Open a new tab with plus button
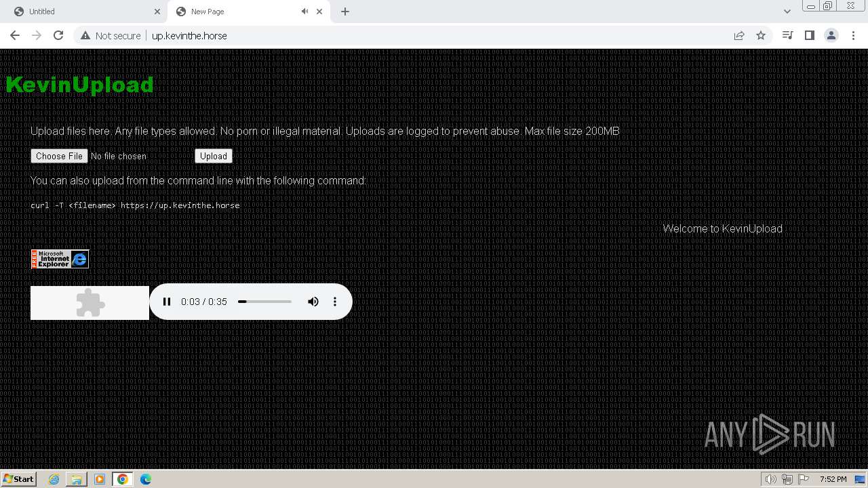Image resolution: width=868 pixels, height=488 pixels. [x=345, y=12]
